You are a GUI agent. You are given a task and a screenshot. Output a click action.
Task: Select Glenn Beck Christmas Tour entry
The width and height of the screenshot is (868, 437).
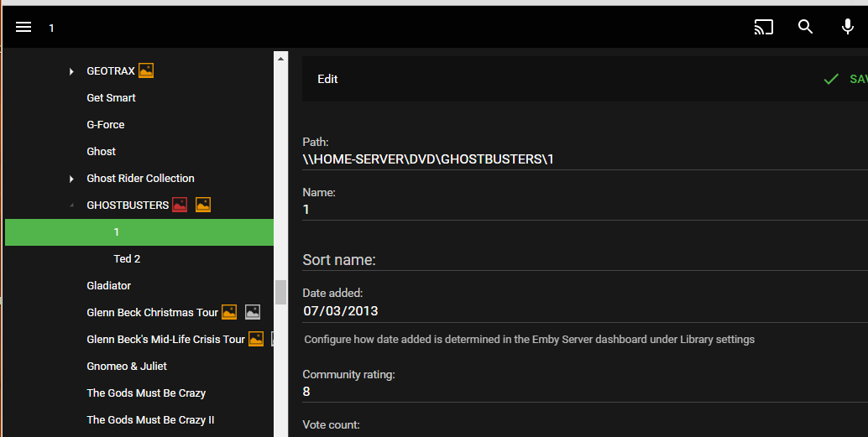[x=152, y=312]
